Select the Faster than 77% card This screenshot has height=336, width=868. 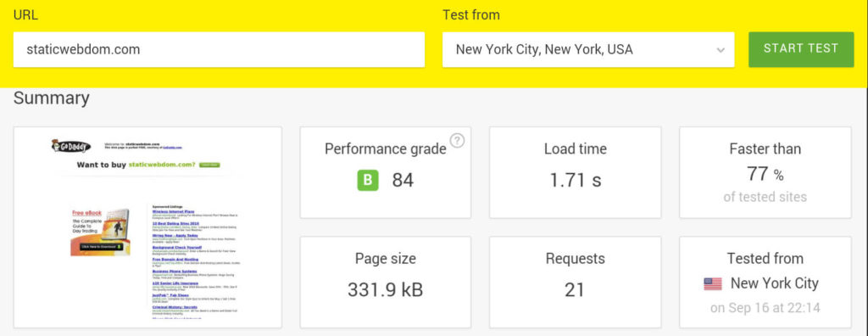click(765, 172)
